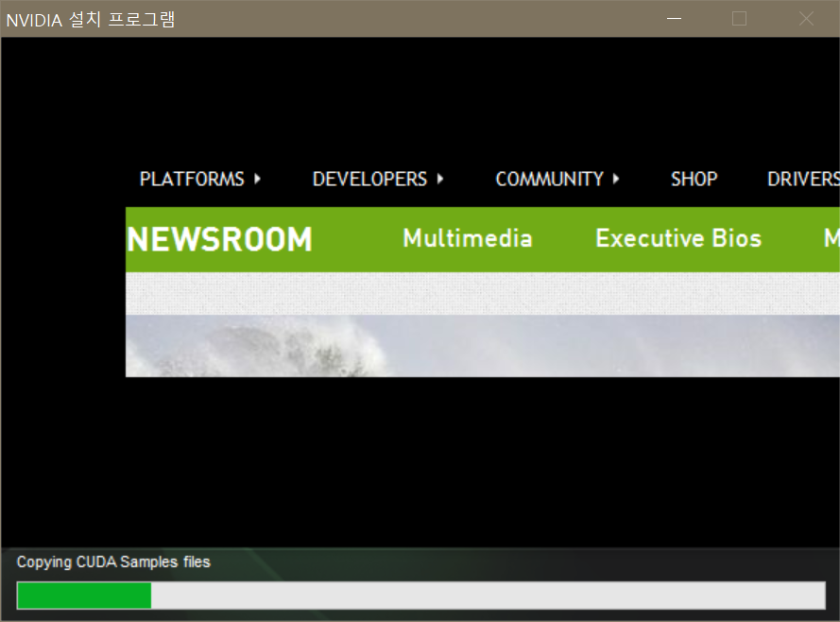Click the 'Copying CUDA Samples files' status text
The height and width of the screenshot is (622, 840).
point(113,562)
